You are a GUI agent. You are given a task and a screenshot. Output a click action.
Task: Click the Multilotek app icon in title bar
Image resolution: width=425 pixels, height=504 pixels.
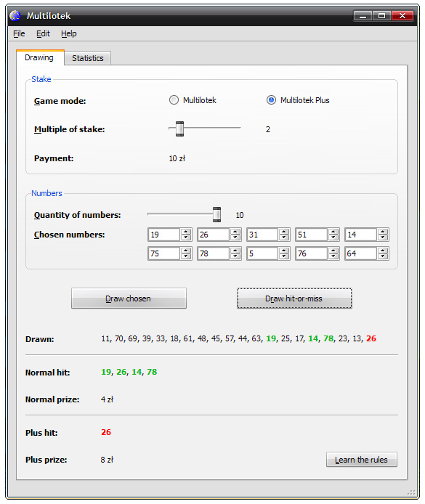[x=15, y=15]
